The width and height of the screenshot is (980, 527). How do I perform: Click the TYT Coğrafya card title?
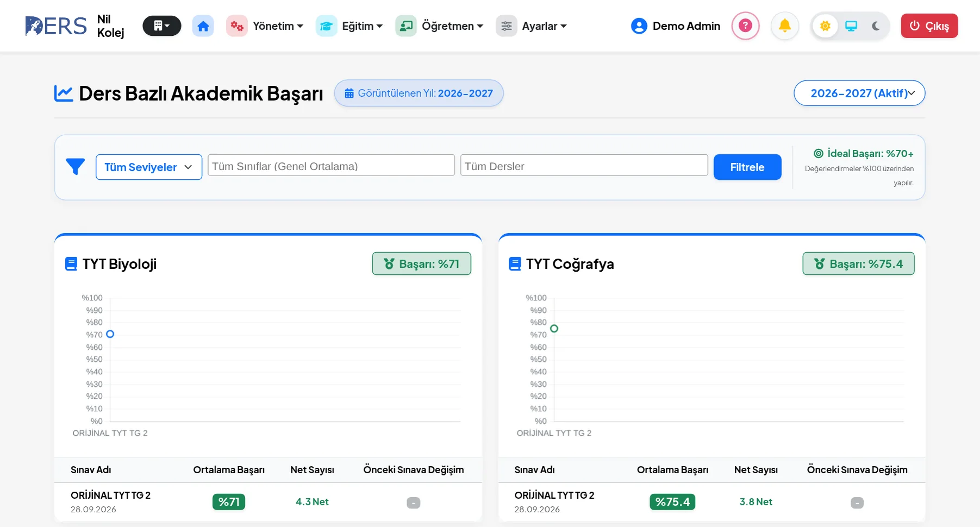point(570,264)
